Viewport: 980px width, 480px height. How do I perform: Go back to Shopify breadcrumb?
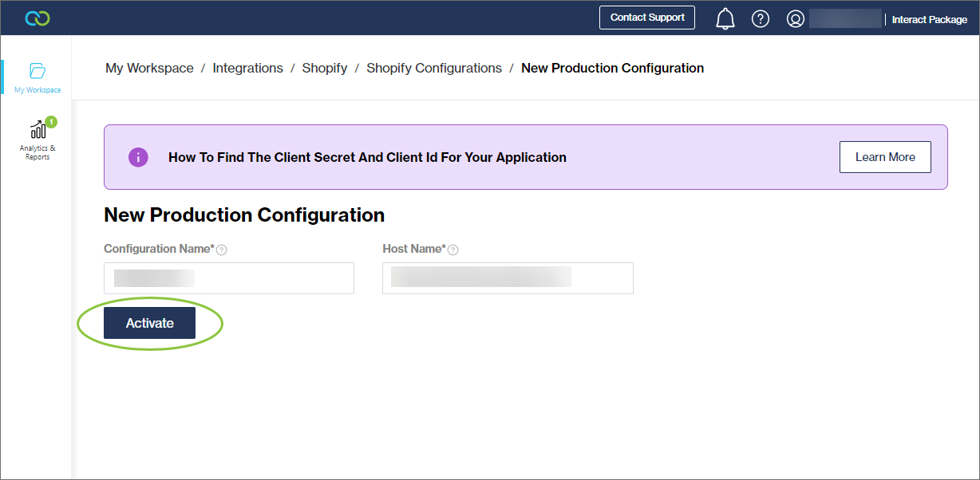(x=324, y=69)
